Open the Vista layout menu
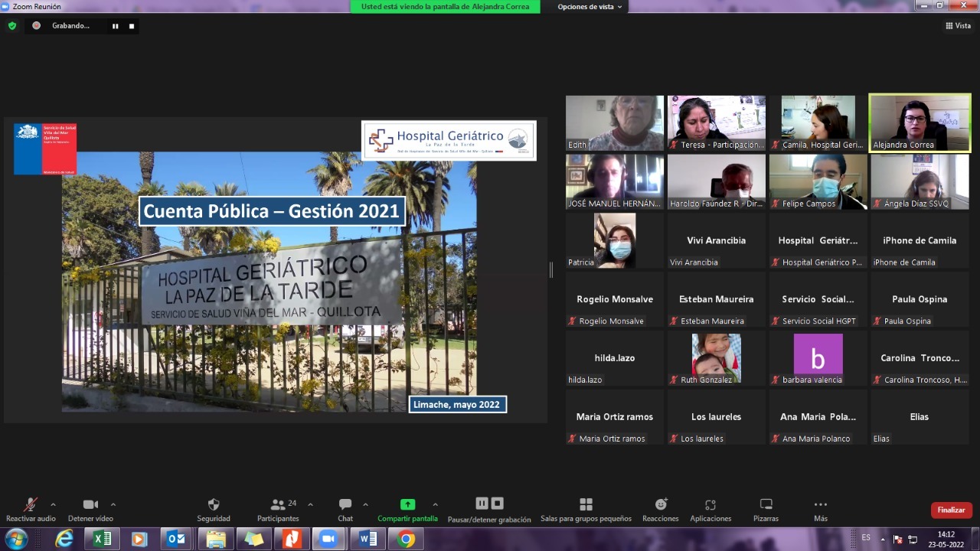980x551 pixels. click(958, 26)
